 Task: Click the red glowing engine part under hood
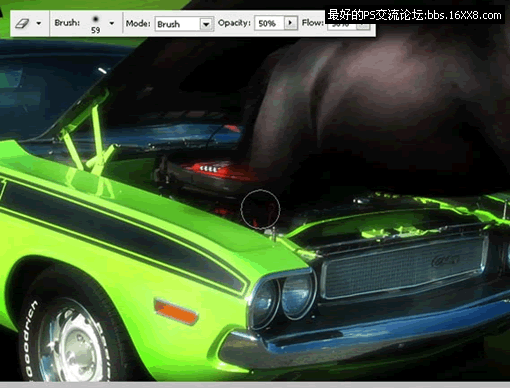pos(220,170)
